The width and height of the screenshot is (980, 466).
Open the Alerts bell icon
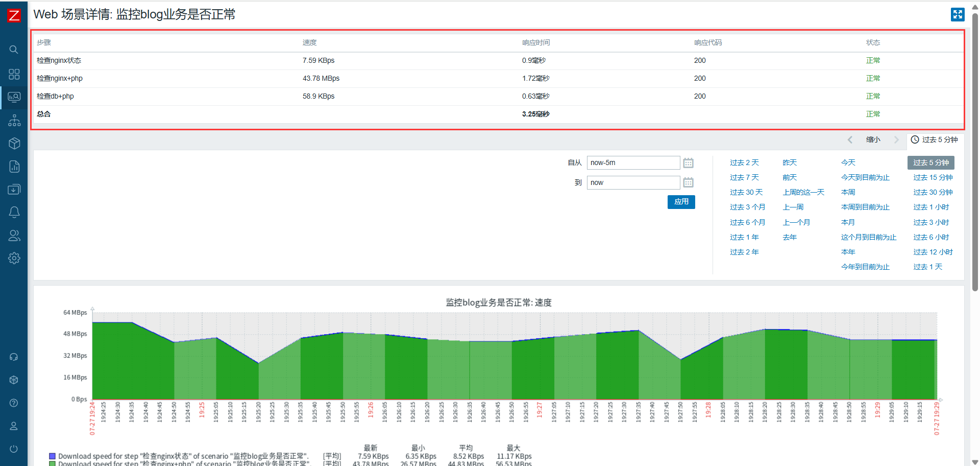point(14,212)
